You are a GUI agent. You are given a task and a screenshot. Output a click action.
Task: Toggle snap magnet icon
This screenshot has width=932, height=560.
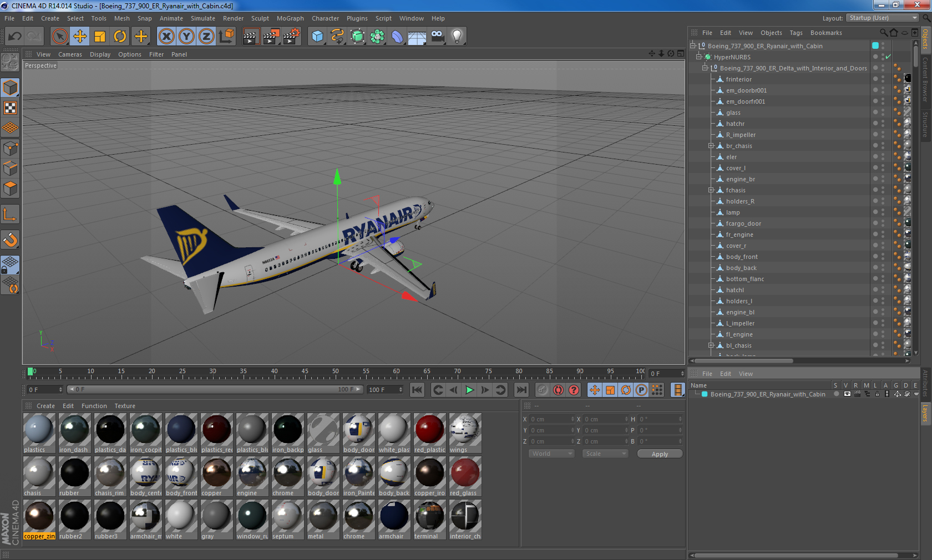11,240
